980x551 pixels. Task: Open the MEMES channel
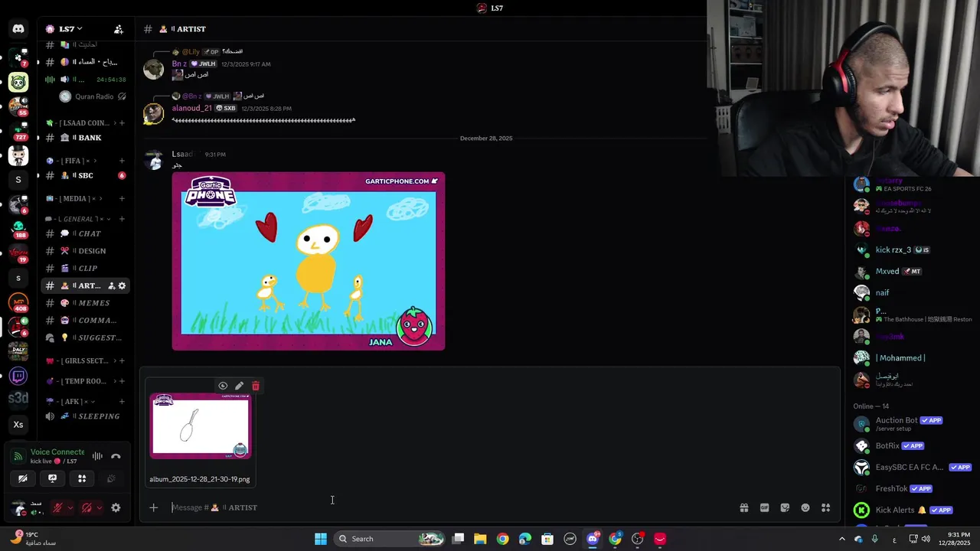coord(84,303)
